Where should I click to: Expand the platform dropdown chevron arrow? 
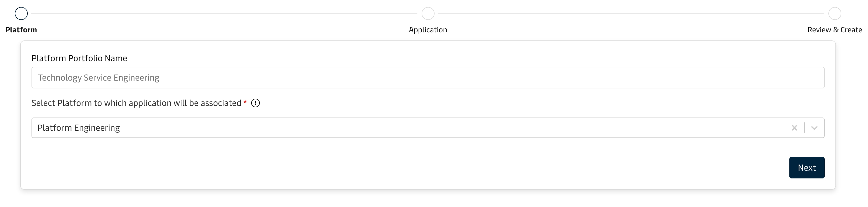point(814,128)
